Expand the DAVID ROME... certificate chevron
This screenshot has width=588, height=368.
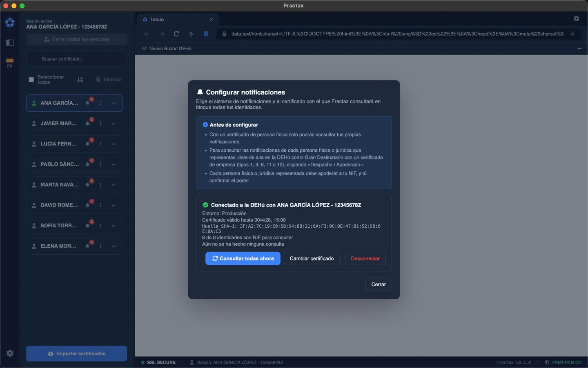pos(114,205)
